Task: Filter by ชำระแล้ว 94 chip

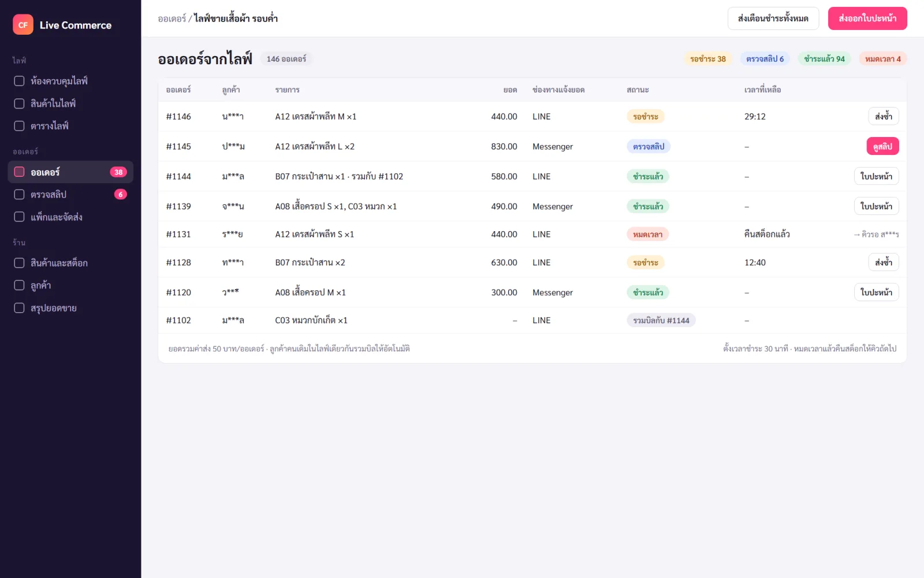Action: (825, 59)
